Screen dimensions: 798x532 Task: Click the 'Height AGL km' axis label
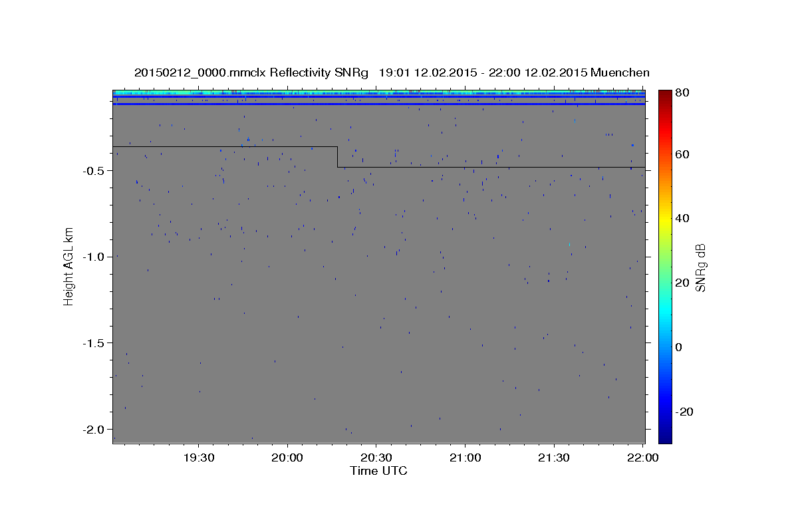68,267
